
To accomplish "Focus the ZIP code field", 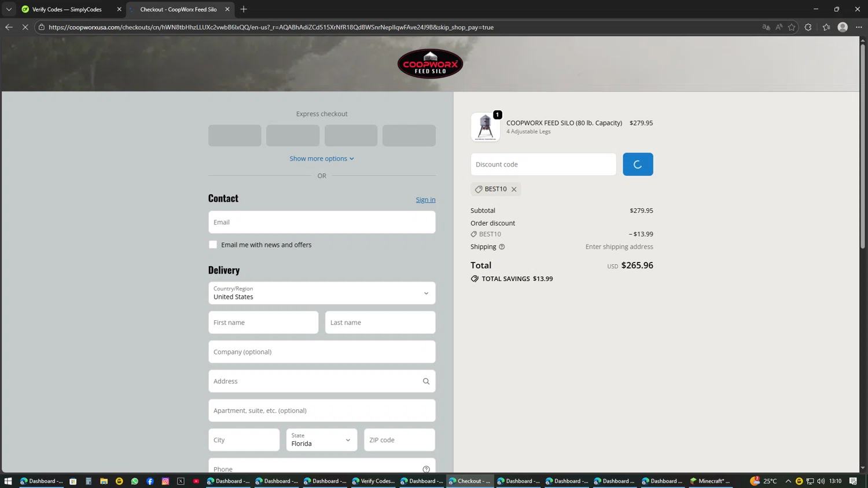I will [x=399, y=440].
